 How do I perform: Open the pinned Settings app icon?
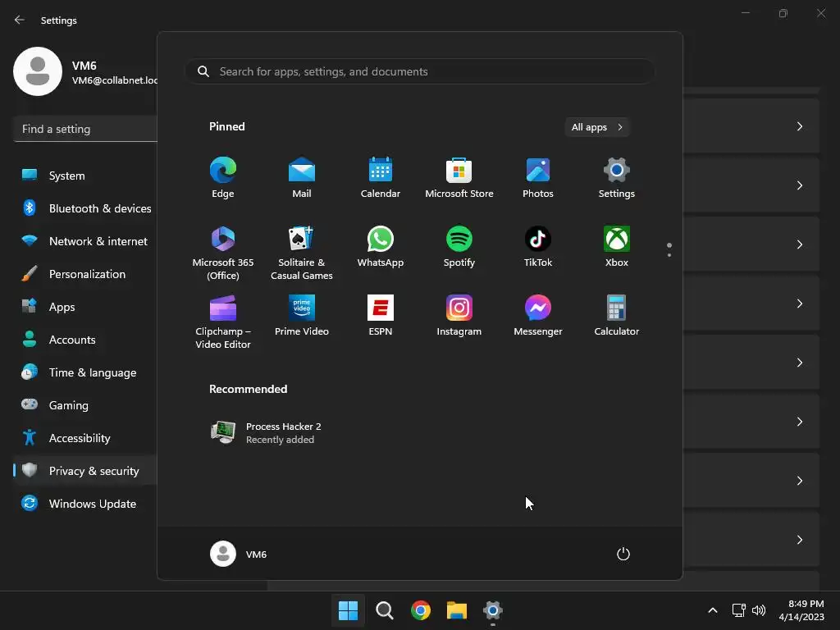coord(617,178)
